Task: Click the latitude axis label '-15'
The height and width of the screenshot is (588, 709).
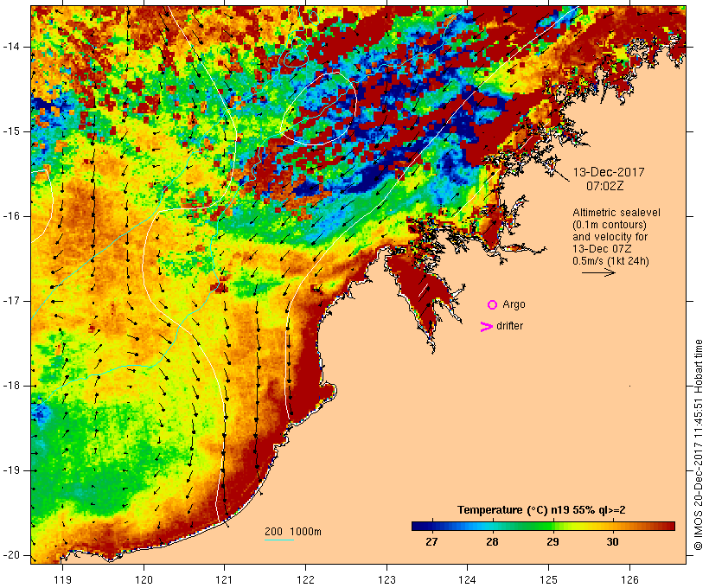Action: [x=11, y=131]
